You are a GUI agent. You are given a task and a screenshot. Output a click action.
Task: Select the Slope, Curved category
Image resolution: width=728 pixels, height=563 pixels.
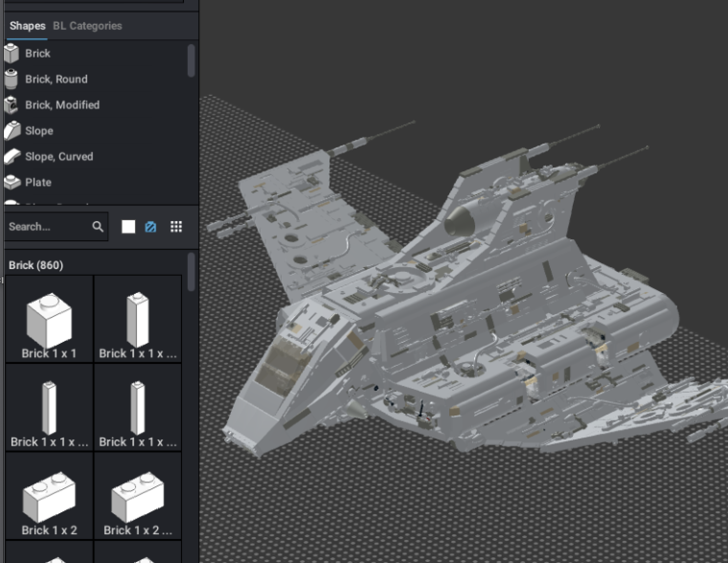click(59, 157)
